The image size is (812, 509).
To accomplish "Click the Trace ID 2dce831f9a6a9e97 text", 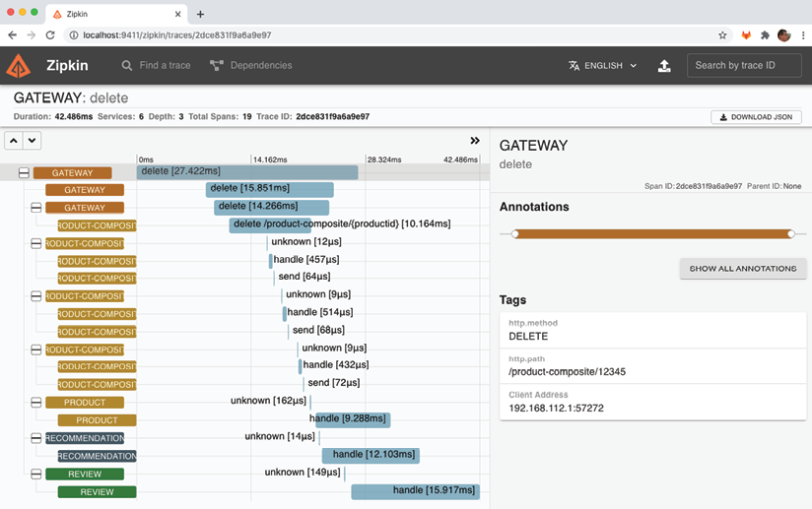I will [332, 116].
